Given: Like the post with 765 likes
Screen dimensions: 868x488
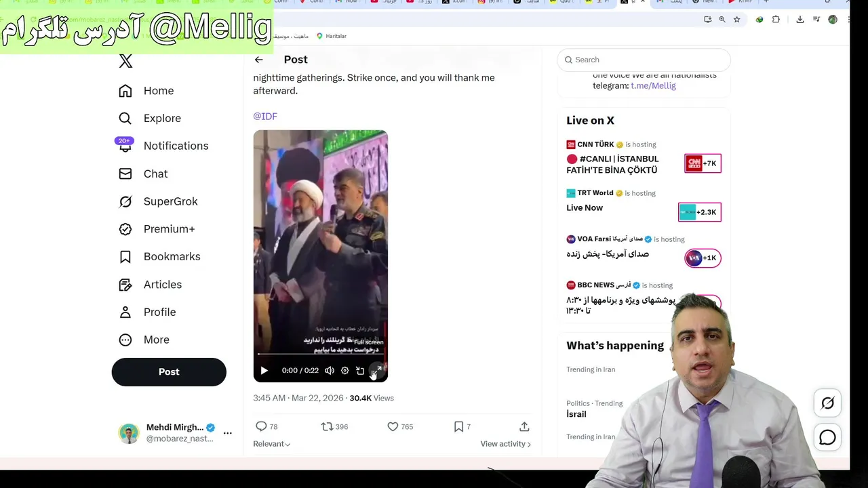Looking at the screenshot, I should 400,426.
